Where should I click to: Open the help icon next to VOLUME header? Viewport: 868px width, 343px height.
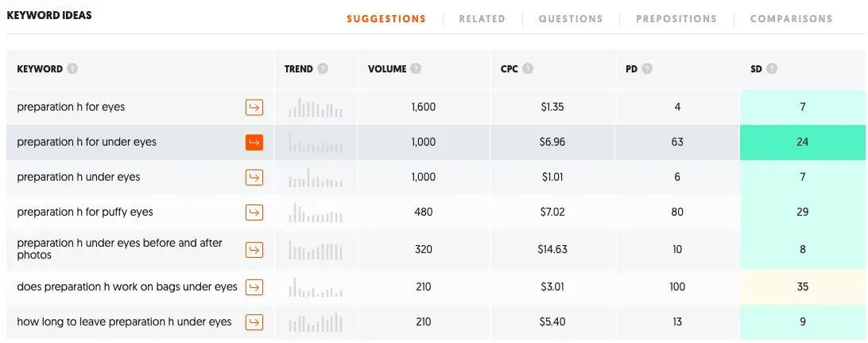(x=416, y=69)
